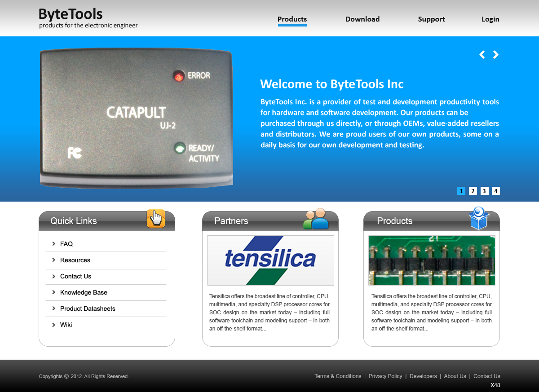
Task: Click the Tensilica logo image
Action: [270, 260]
